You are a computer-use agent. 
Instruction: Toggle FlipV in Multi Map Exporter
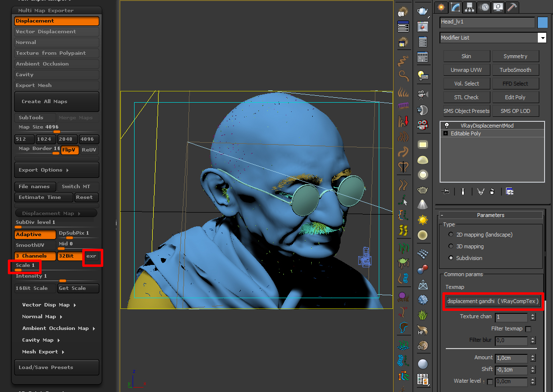(x=69, y=150)
